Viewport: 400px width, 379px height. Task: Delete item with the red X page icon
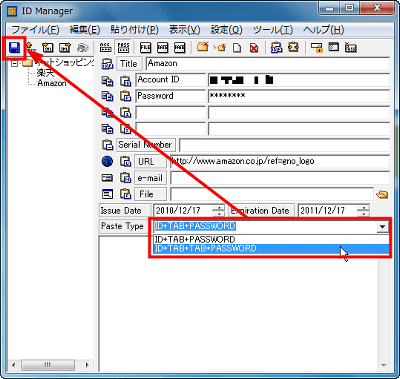coord(254,48)
